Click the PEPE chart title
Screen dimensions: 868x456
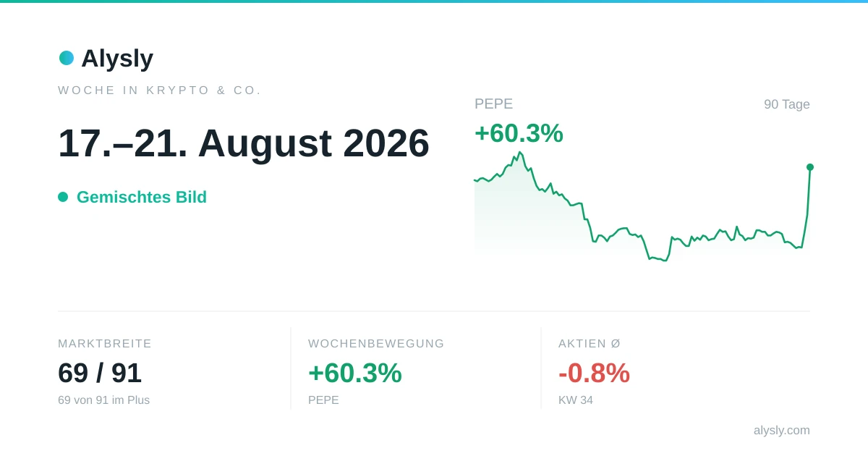pyautogui.click(x=493, y=104)
